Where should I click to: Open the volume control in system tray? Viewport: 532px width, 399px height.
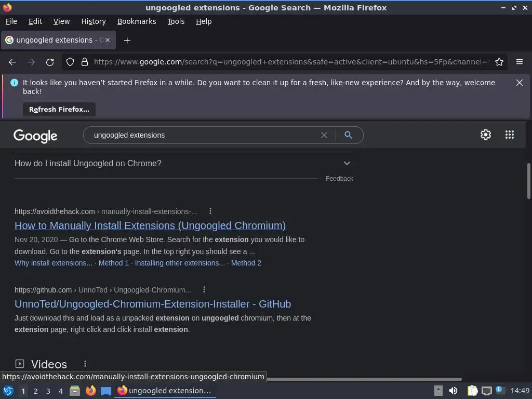[453, 391]
